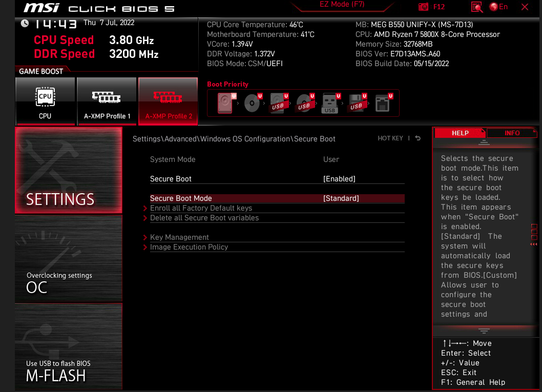542x392 pixels.
Task: Click the F12 screenshot camera icon
Action: [423, 7]
